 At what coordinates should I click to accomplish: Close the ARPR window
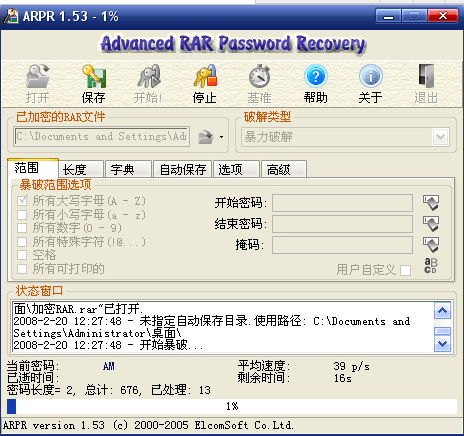coord(442,16)
